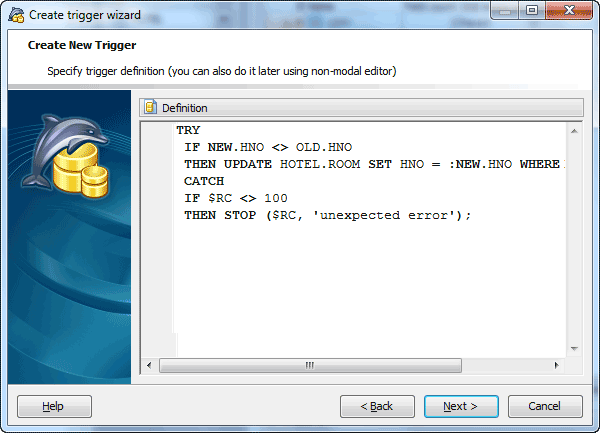
Task: Click the wizard icon in title bar
Action: 16,15
